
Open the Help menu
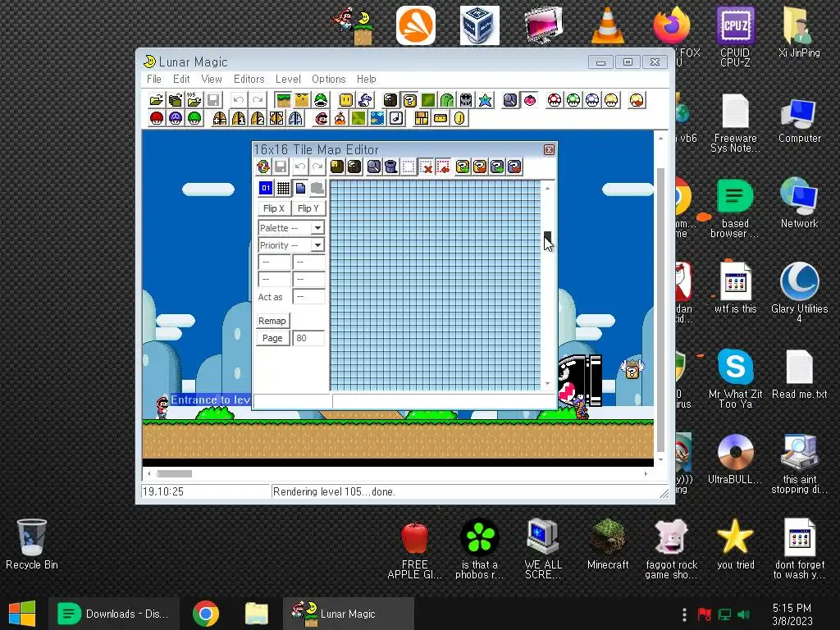(367, 79)
